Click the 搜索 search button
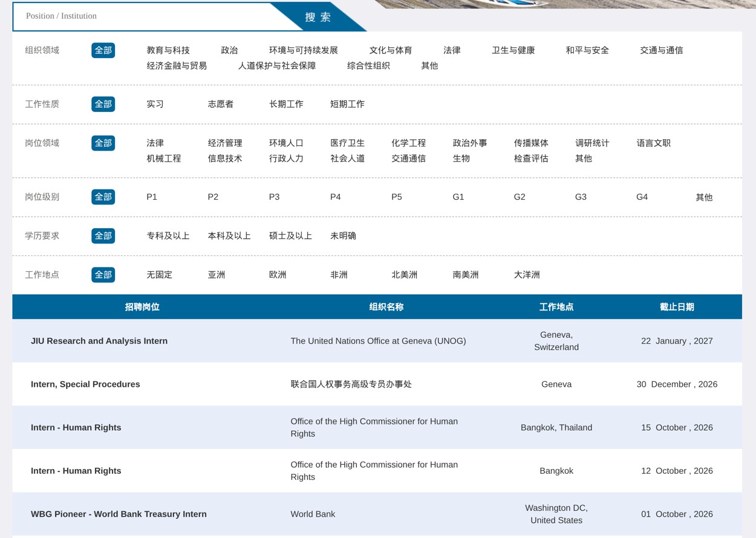 pos(318,17)
